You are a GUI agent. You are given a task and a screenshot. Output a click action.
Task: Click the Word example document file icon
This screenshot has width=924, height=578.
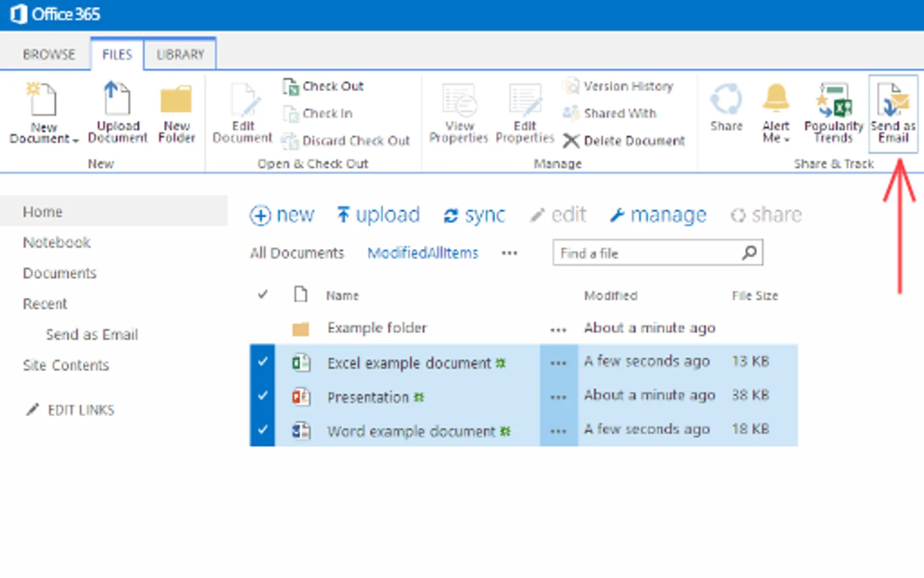pos(301,431)
